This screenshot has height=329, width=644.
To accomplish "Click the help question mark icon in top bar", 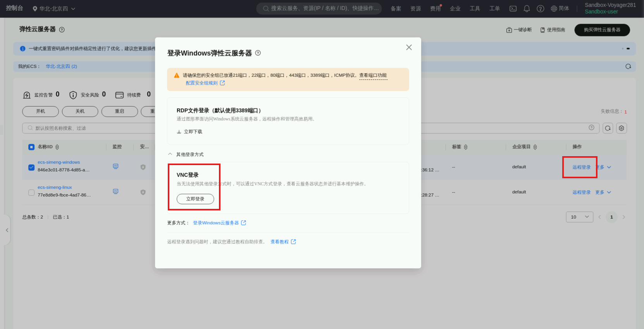I will (541, 9).
